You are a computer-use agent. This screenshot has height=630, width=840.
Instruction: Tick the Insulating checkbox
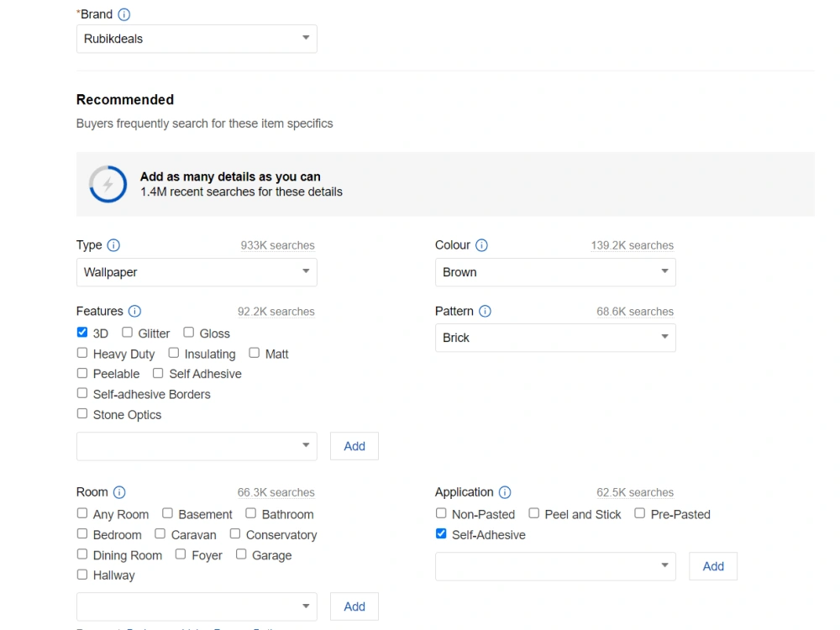click(174, 353)
